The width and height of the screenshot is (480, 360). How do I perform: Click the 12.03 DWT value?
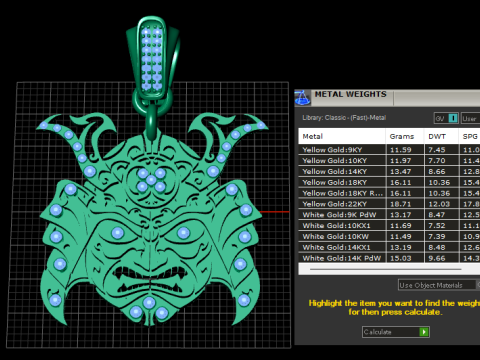point(439,204)
